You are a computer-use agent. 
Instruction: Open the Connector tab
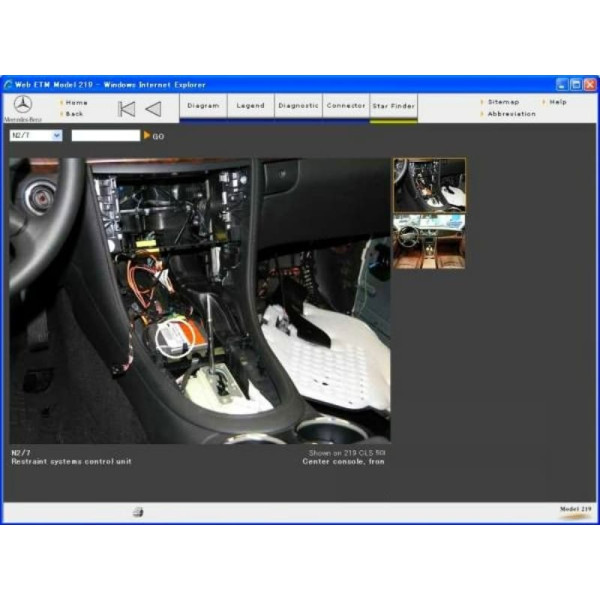point(346,106)
